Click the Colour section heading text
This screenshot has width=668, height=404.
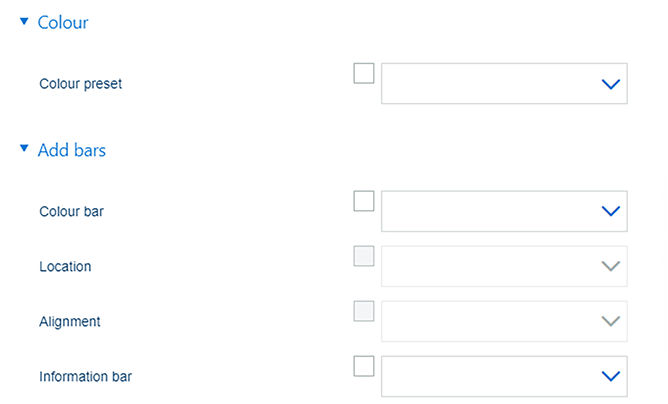[x=63, y=22]
